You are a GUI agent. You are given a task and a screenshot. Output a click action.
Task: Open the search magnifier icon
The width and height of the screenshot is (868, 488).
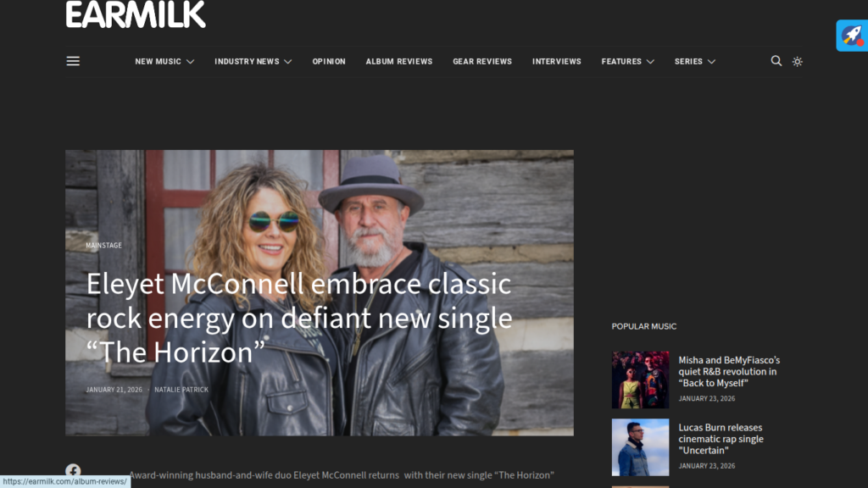tap(776, 61)
